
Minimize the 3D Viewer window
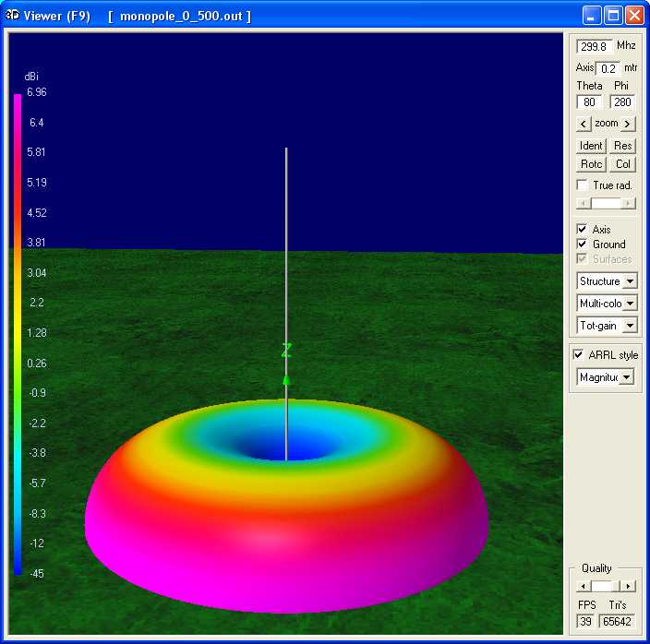tap(592, 16)
